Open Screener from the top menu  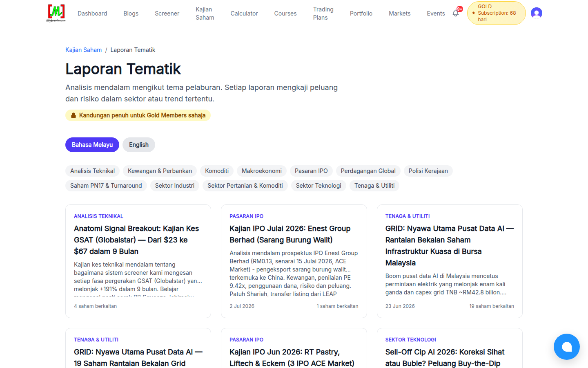coord(167,13)
